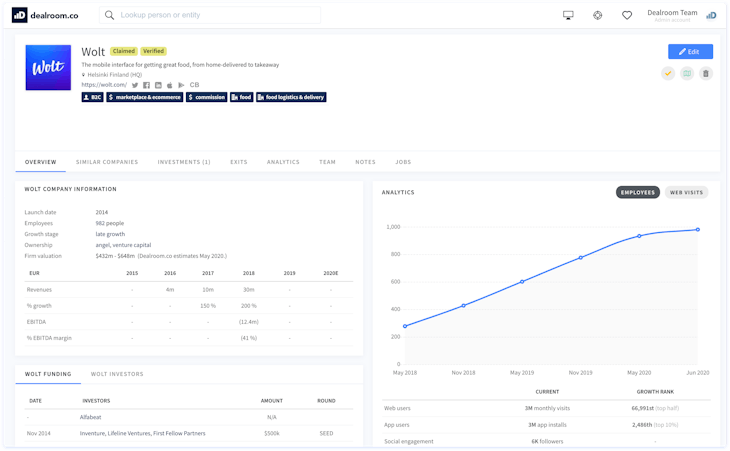Viewport: 730px width, 451px height.
Task: Open Wolt's Facebook page icon
Action: tap(146, 85)
